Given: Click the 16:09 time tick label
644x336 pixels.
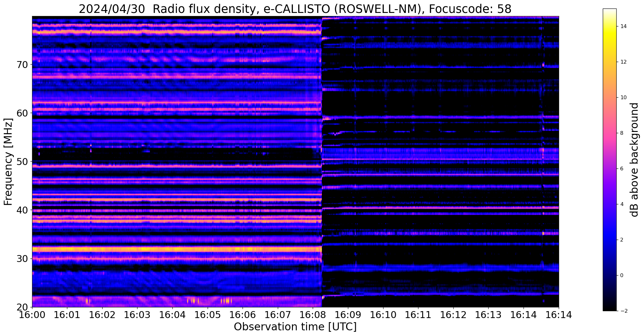Looking at the screenshot, I should (348, 315).
